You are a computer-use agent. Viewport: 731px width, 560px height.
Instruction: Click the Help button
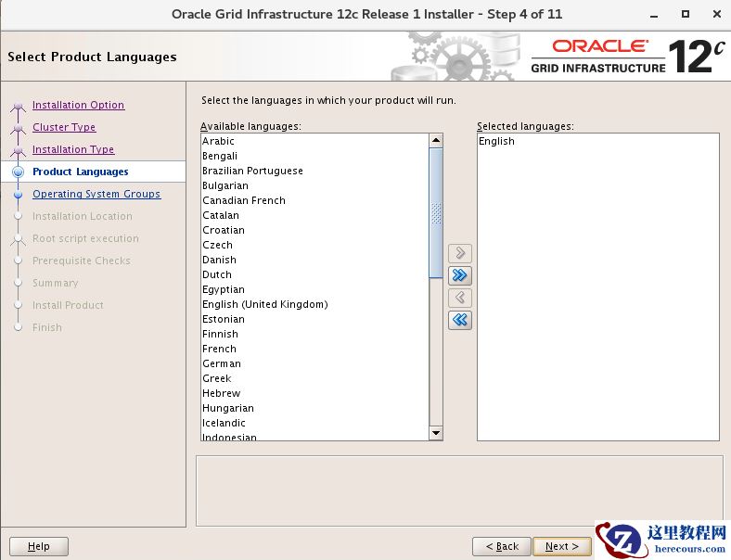coord(39,546)
